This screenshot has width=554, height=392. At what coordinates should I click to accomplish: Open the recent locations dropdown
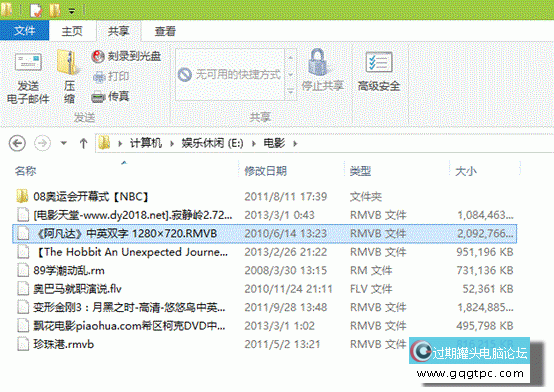[x=64, y=143]
